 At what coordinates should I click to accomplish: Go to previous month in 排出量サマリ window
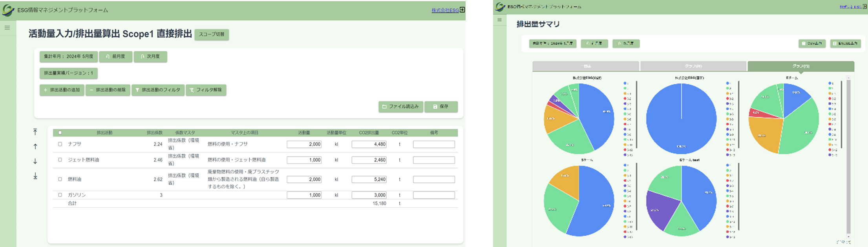(594, 44)
